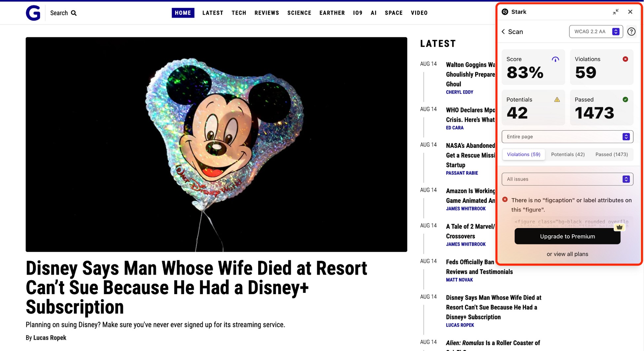Image resolution: width=644 pixels, height=351 pixels.
Task: Click the Violations 59 card
Action: 602,67
